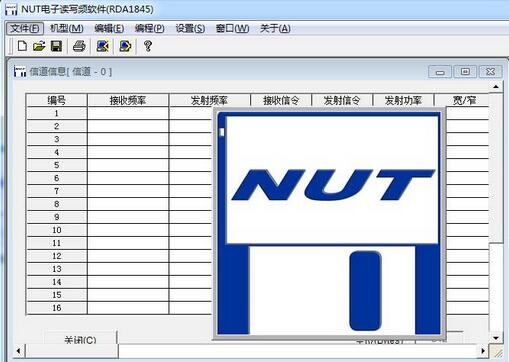The width and height of the screenshot is (509, 362).
Task: Open the 机型(M) menu
Action: tap(67, 29)
